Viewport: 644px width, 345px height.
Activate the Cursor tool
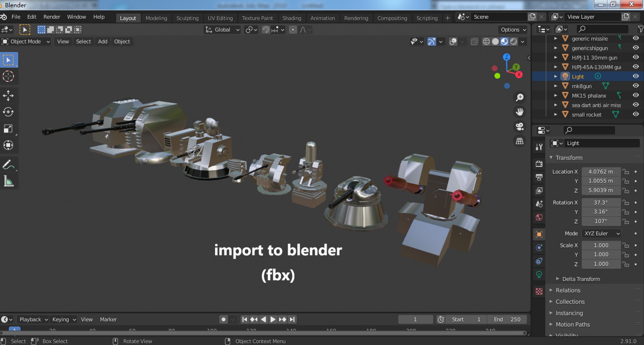coord(8,76)
